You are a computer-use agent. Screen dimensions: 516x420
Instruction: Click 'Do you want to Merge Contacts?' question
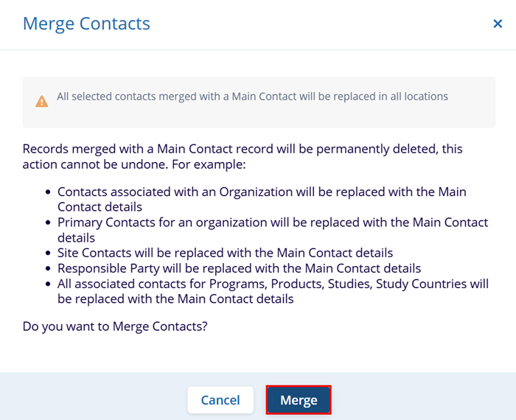[115, 326]
